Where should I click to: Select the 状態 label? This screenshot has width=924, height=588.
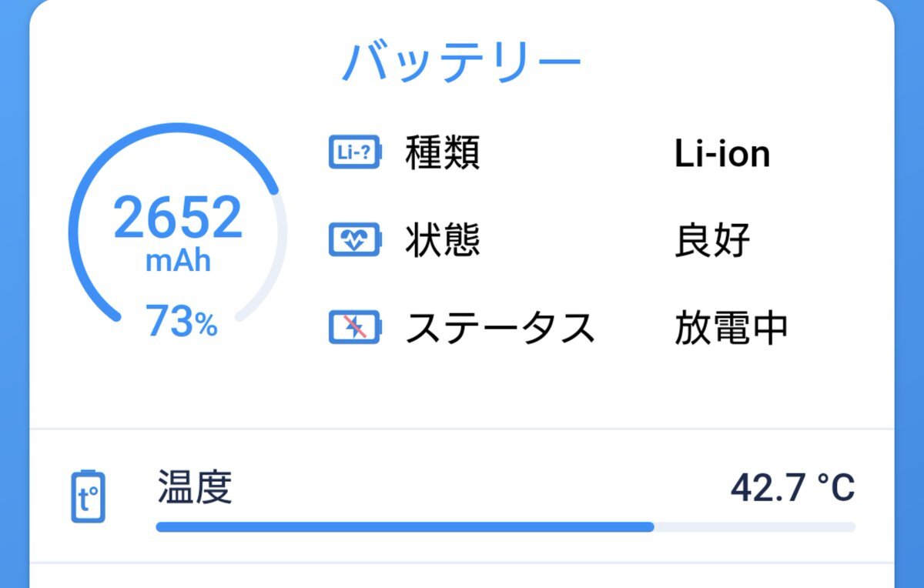coord(443,241)
